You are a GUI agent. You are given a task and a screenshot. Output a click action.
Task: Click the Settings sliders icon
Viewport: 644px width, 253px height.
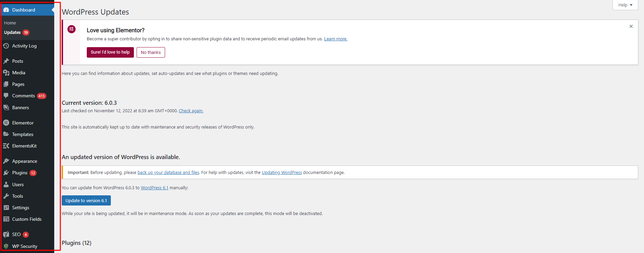coord(6,208)
